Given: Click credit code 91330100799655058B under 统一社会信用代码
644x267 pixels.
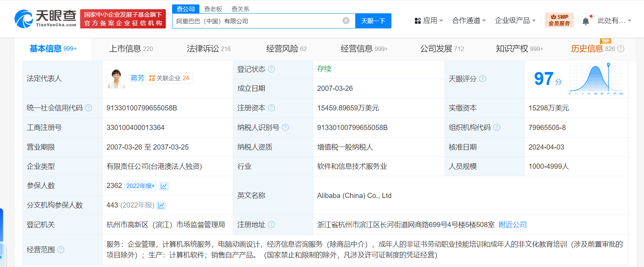Looking at the screenshot, I should pyautogui.click(x=142, y=108).
